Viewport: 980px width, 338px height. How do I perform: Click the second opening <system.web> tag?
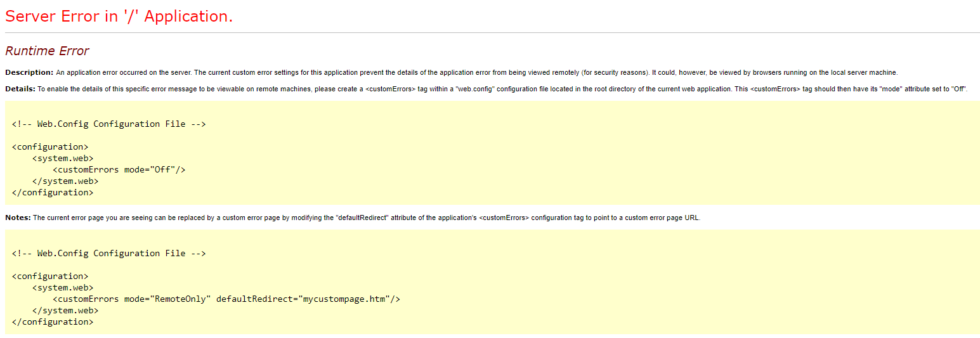click(x=63, y=287)
